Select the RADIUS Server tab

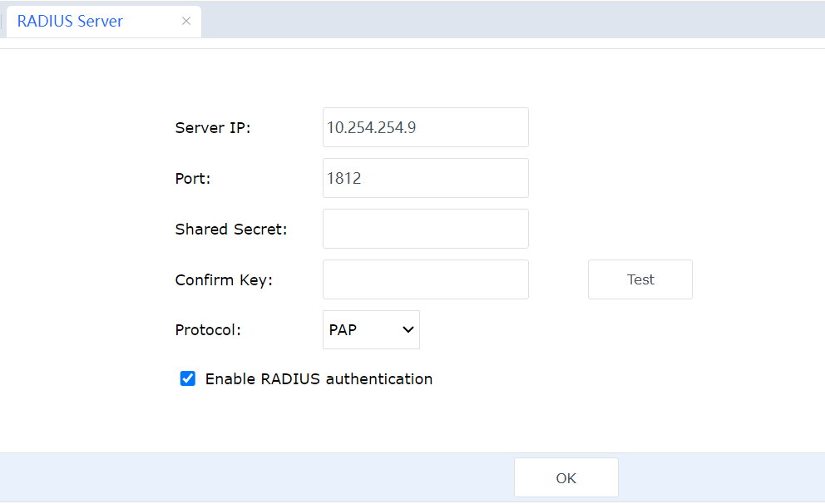pos(71,22)
